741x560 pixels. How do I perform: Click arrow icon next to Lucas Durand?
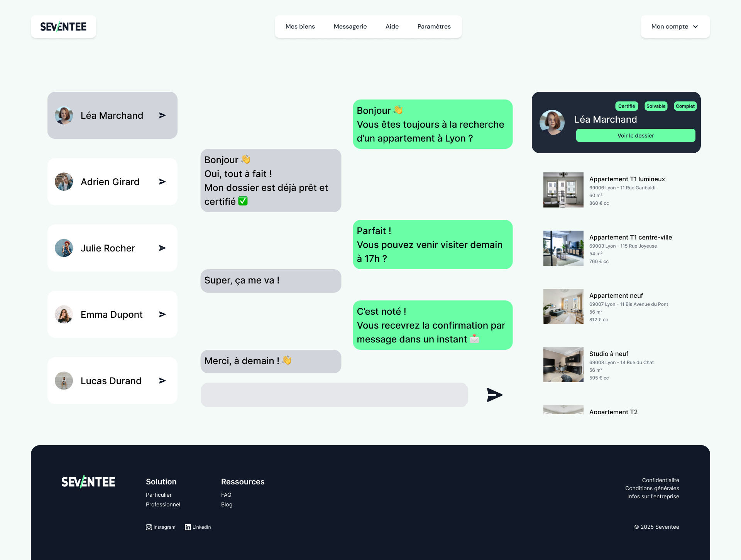point(162,381)
